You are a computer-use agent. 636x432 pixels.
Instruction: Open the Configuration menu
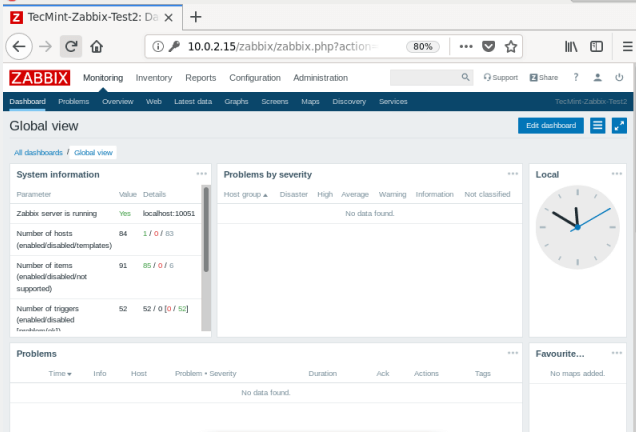pyautogui.click(x=254, y=78)
